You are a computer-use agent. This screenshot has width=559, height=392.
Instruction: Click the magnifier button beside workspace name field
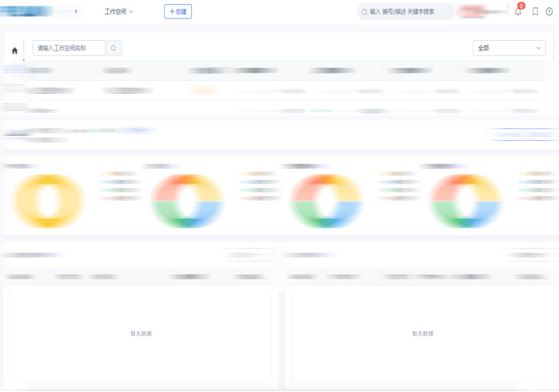[x=114, y=48]
